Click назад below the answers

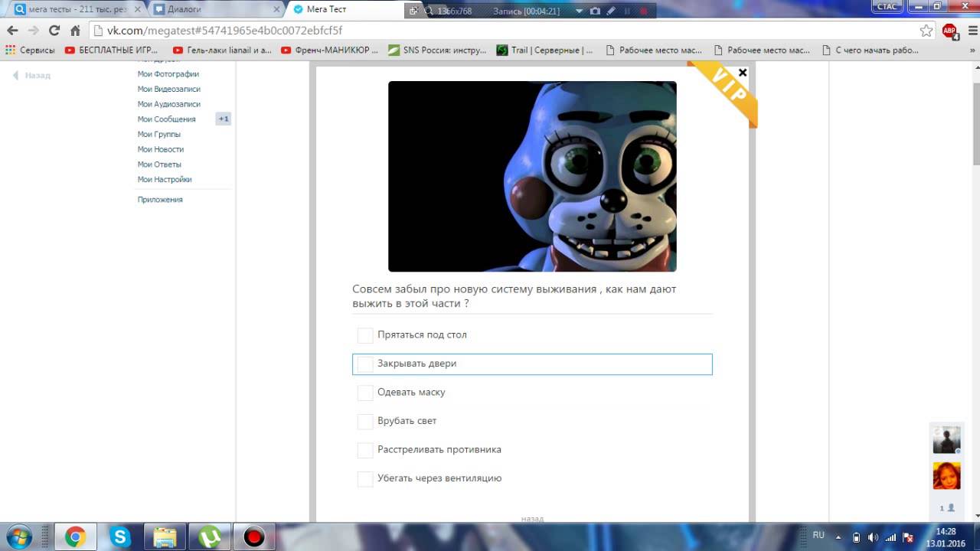pos(532,518)
